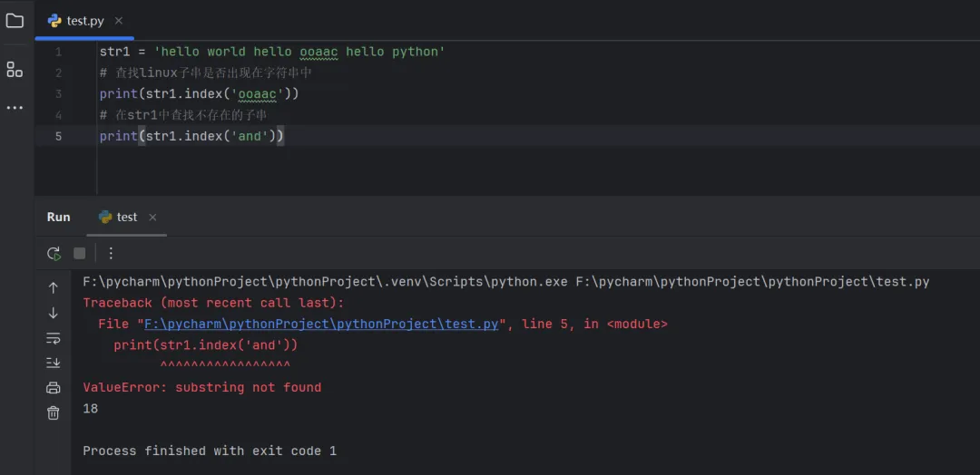Switch to the 'test' run tab

[x=126, y=218]
